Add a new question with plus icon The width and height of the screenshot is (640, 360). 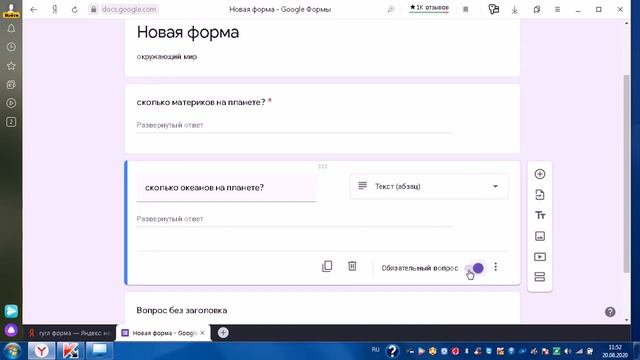(x=540, y=174)
